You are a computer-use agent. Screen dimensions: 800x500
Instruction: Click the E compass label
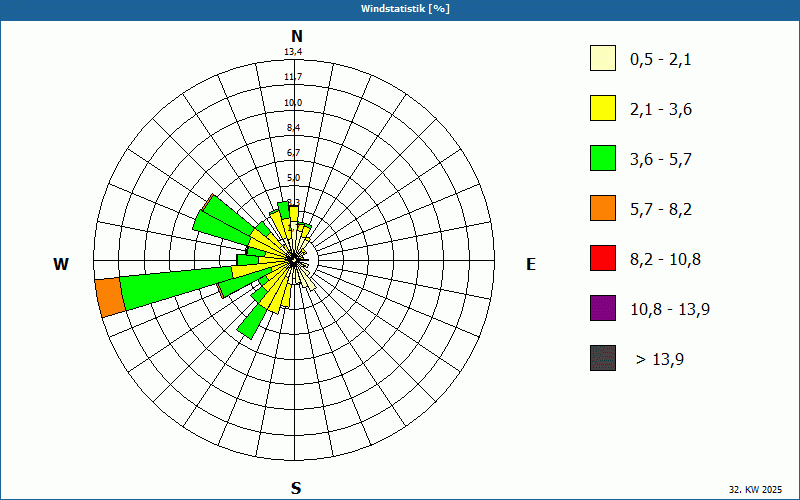[531, 264]
